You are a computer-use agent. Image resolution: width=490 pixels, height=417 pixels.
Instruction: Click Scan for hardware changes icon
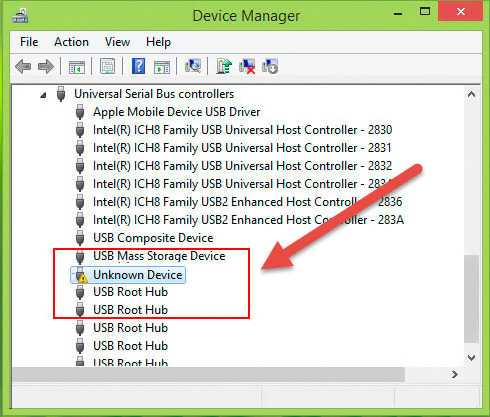tap(193, 66)
